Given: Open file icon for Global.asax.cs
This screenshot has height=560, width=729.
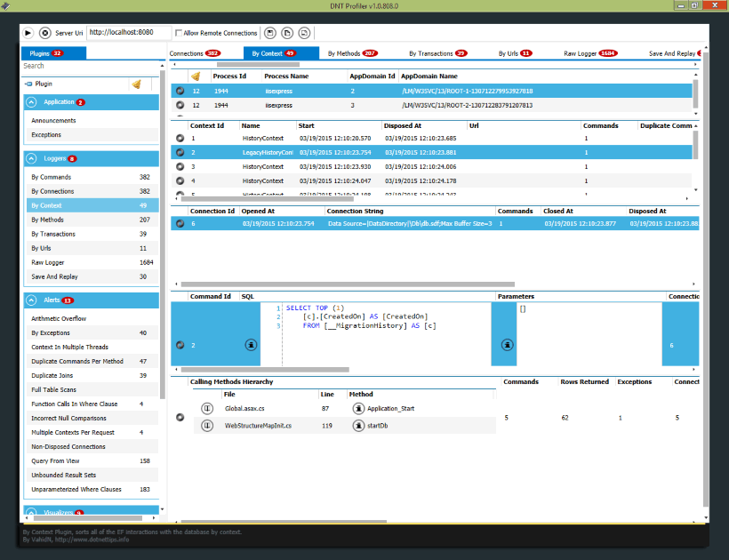Looking at the screenshot, I should [207, 409].
